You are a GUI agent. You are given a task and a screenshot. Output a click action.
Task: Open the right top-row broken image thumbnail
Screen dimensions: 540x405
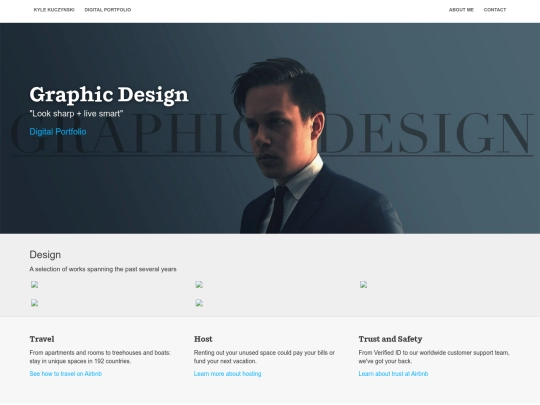pyautogui.click(x=363, y=284)
